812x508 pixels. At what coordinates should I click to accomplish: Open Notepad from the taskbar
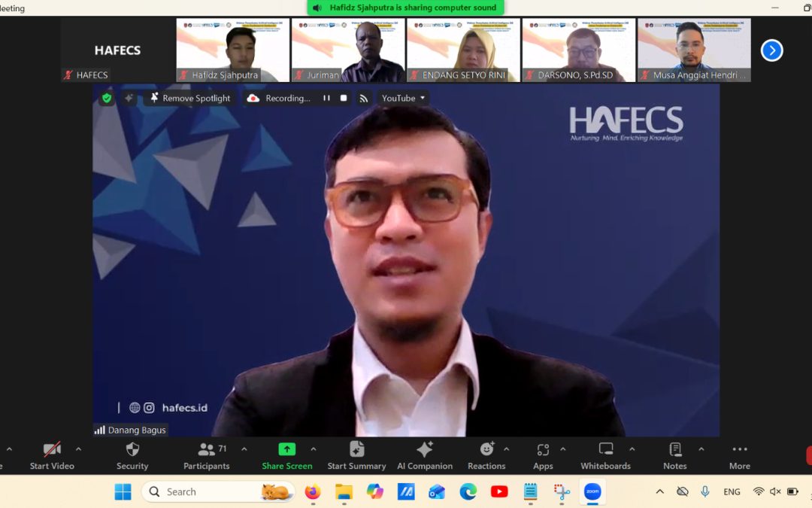[x=530, y=491]
